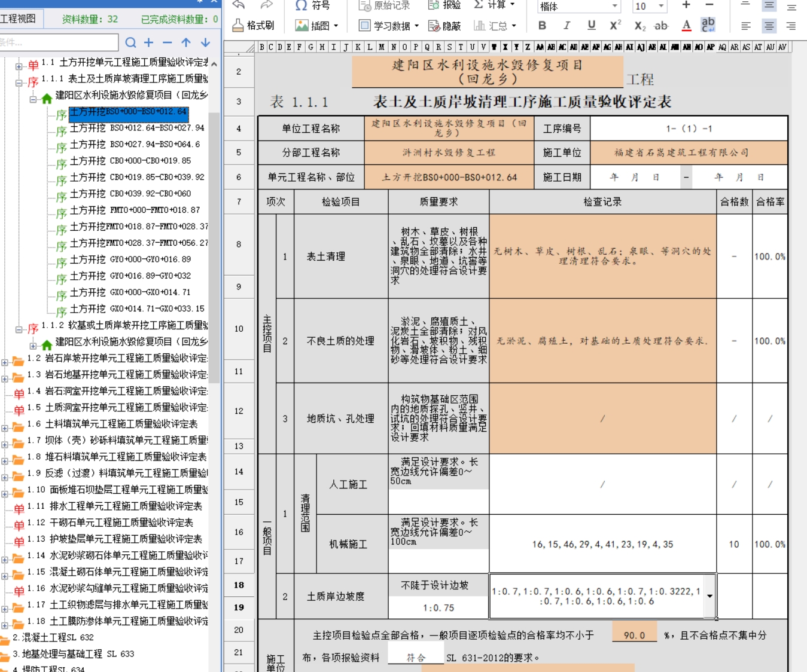Click the minus collapse-all icon above tree
807x672 pixels.
pos(168,42)
